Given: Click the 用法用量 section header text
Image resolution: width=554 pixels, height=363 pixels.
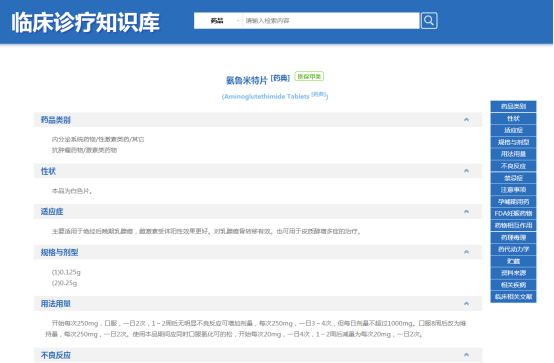Looking at the screenshot, I should 55,304.
